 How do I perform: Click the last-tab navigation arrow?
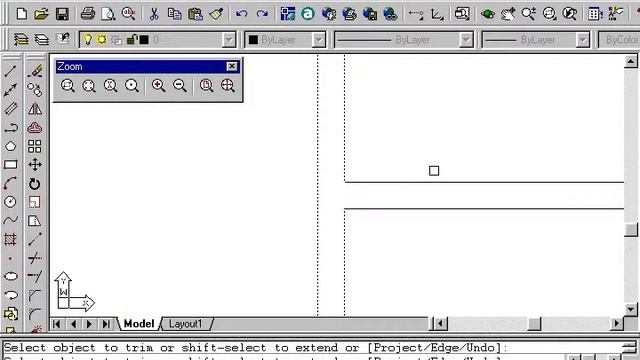pos(106,324)
